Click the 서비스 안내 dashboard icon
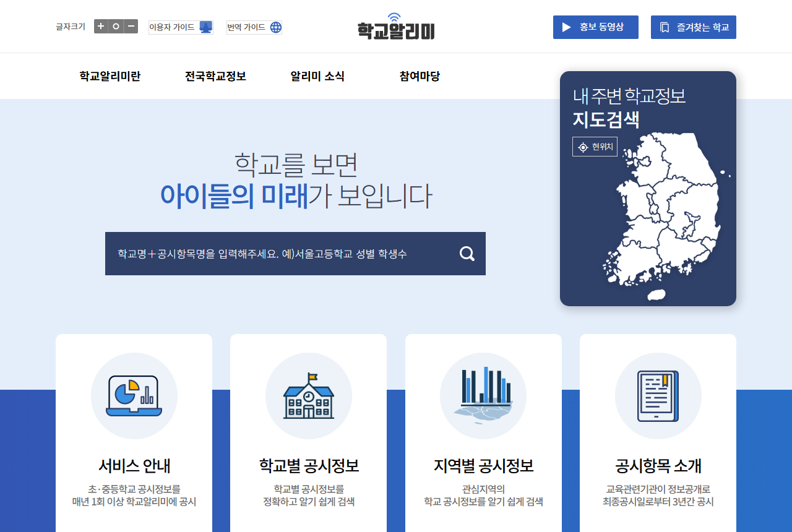The width and height of the screenshot is (792, 532). (x=134, y=396)
